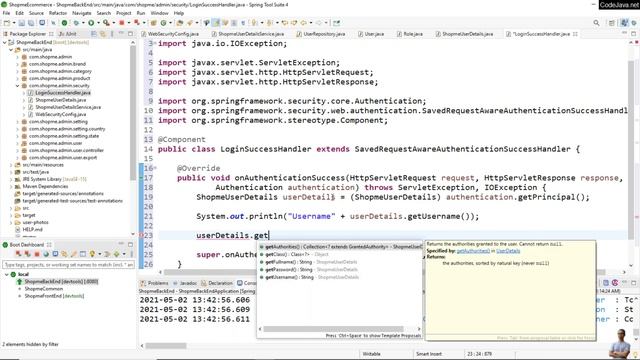This screenshot has width=640, height=360.
Task: Select ShopmeCommon in Boot Dashboard
Action: (44, 289)
